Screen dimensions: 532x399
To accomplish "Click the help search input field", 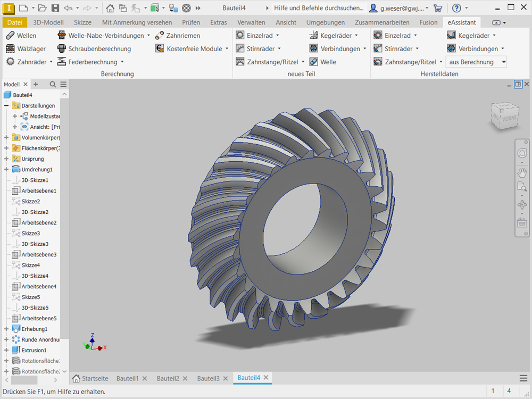I will (x=319, y=8).
